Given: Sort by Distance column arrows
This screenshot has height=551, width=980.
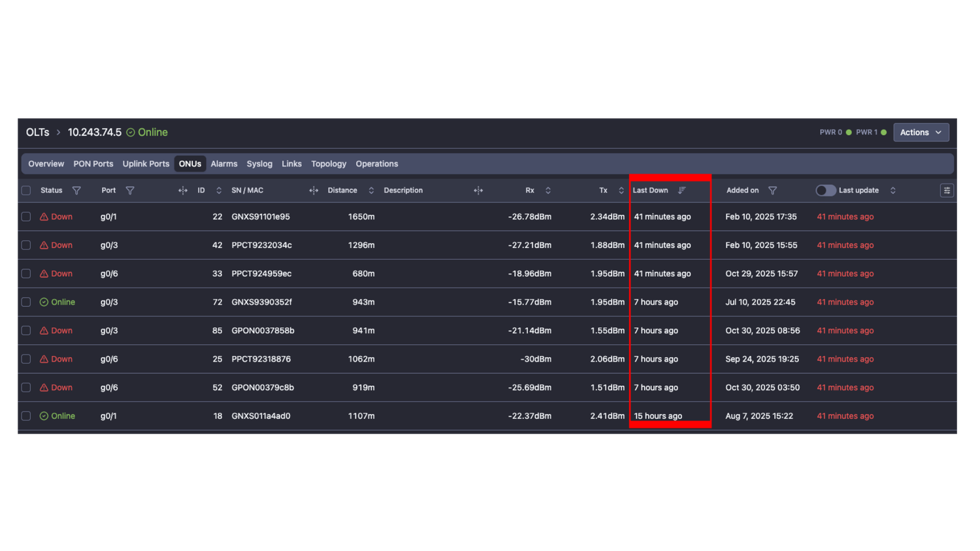Looking at the screenshot, I should pos(371,191).
